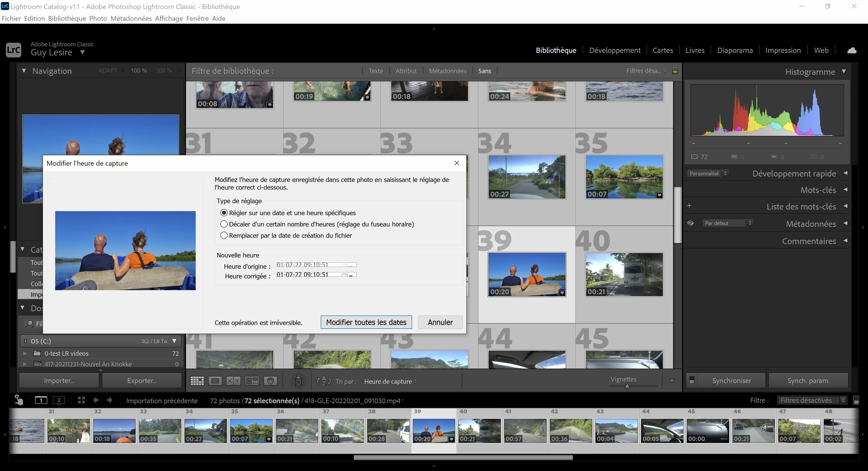This screenshot has height=471, width=868.
Task: Select loupe view icon in toolbar
Action: point(215,381)
